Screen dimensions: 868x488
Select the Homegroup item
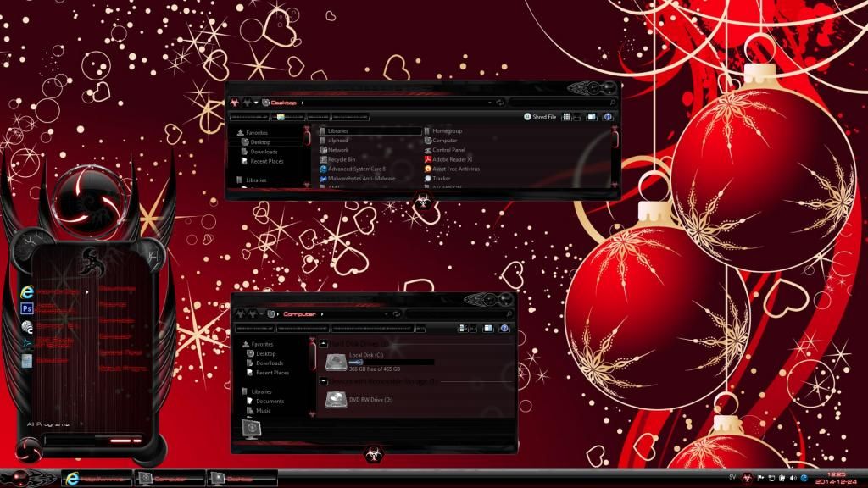(x=442, y=131)
